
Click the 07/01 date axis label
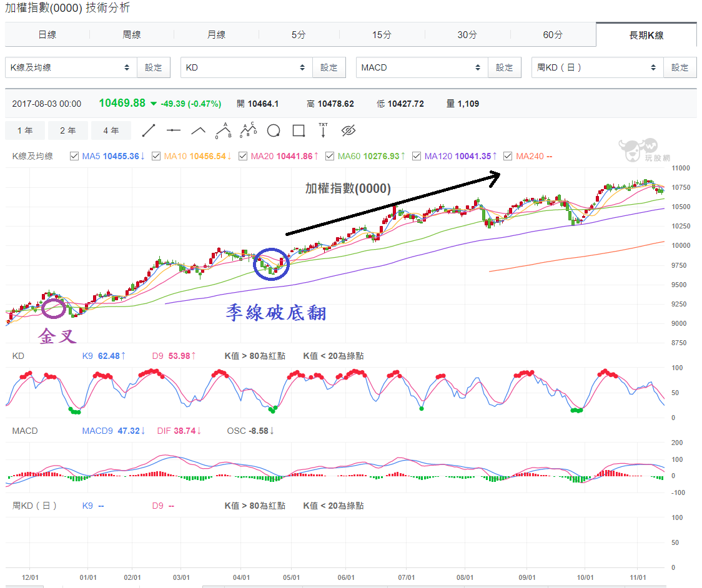[407, 578]
